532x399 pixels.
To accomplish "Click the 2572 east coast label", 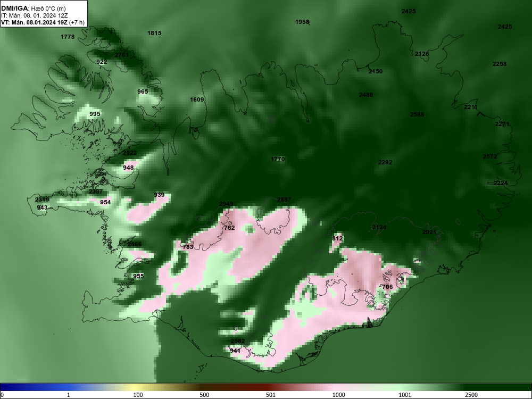I will coord(490,156).
